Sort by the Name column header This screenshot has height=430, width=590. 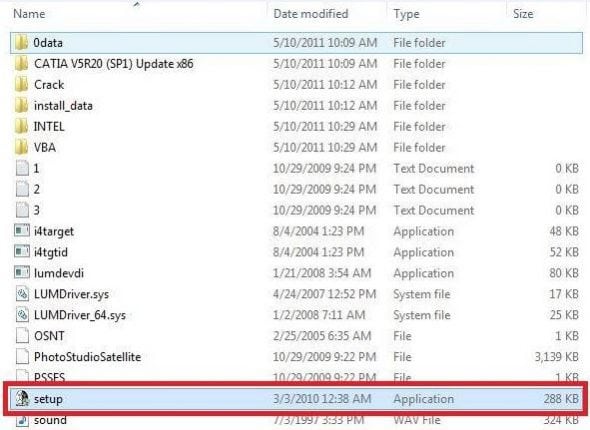pos(29,14)
